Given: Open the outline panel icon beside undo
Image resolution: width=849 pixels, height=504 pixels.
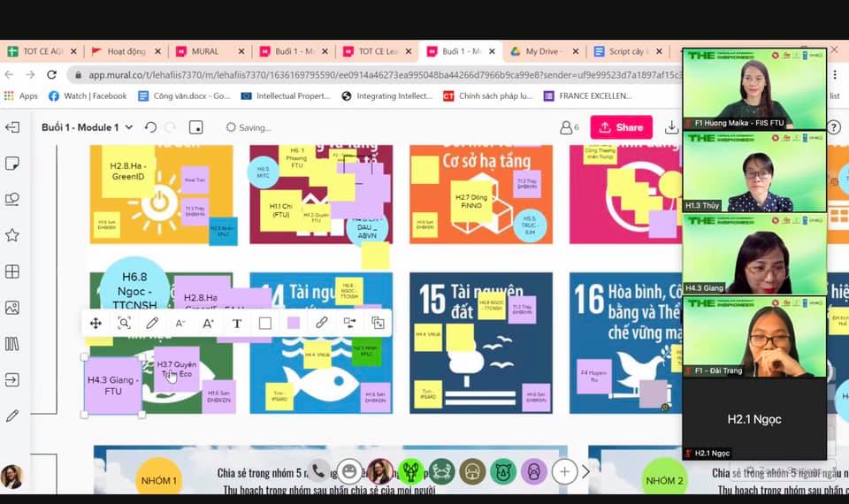Looking at the screenshot, I should [x=195, y=127].
